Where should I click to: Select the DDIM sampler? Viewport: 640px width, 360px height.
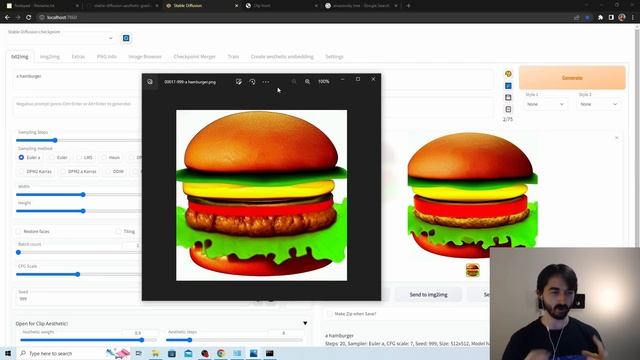[x=115, y=172]
